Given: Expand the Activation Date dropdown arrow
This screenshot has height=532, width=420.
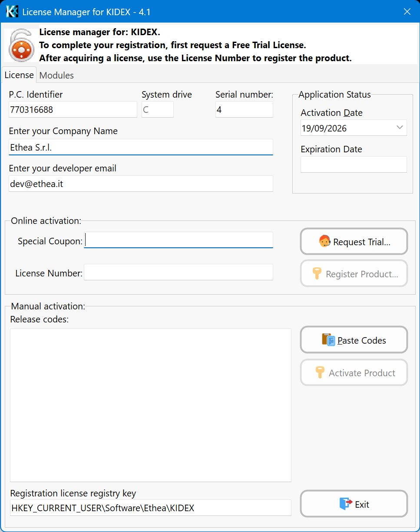Looking at the screenshot, I should tap(400, 128).
